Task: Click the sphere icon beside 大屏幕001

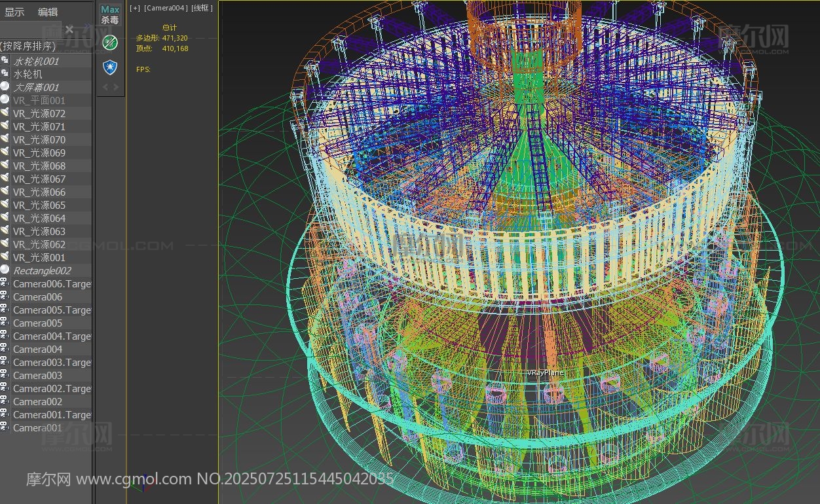Action: coord(5,87)
